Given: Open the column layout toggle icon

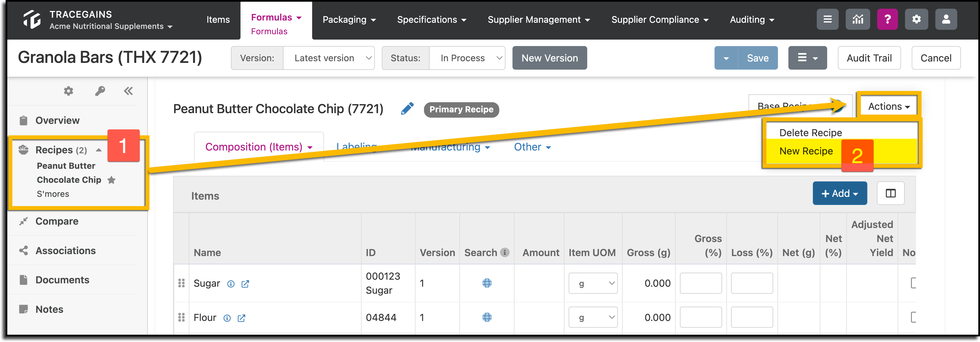Looking at the screenshot, I should click(891, 193).
